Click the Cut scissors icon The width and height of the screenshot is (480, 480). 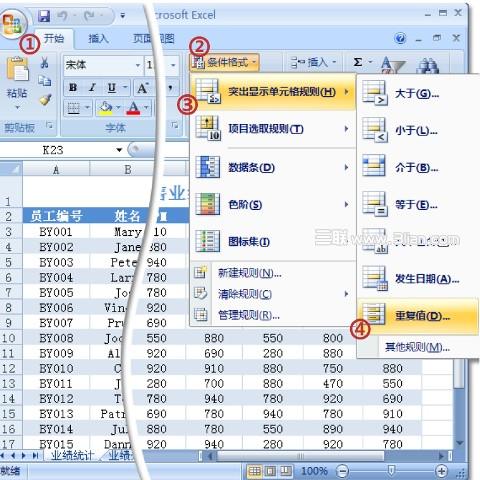click(45, 62)
